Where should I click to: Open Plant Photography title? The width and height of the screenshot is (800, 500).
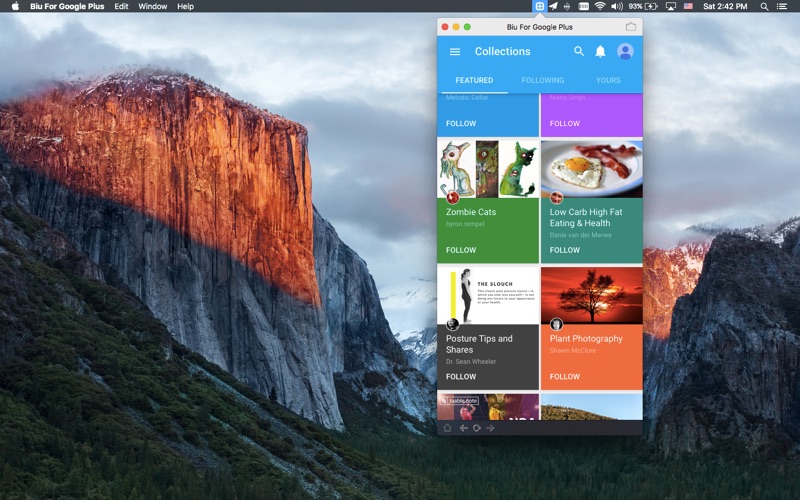[586, 338]
